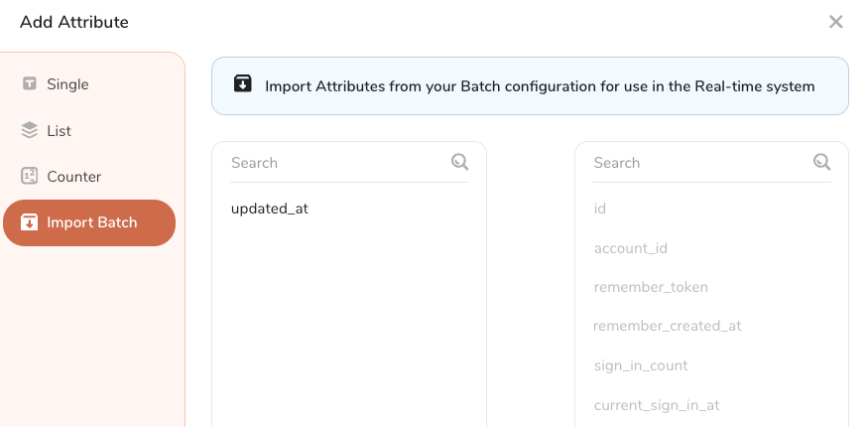Select the Import Batch tab

pos(90,222)
